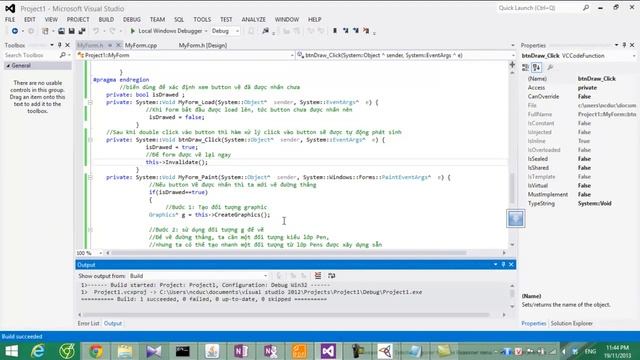Viewport: 640px width, 360px height.
Task: Collapse the General toolbox group
Action: point(8,66)
